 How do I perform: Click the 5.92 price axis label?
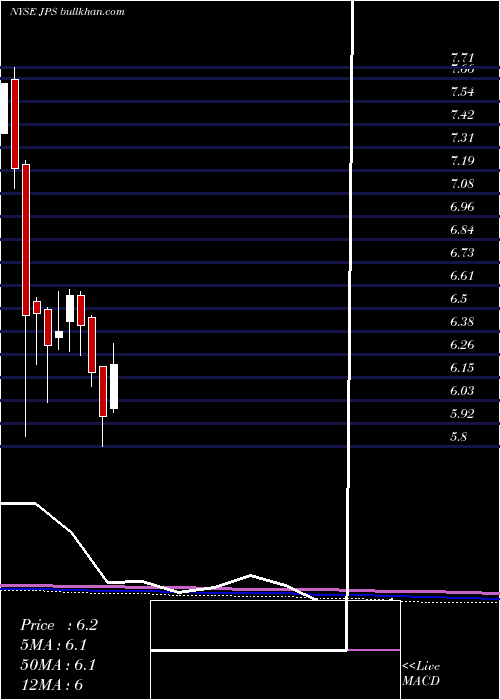[462, 413]
